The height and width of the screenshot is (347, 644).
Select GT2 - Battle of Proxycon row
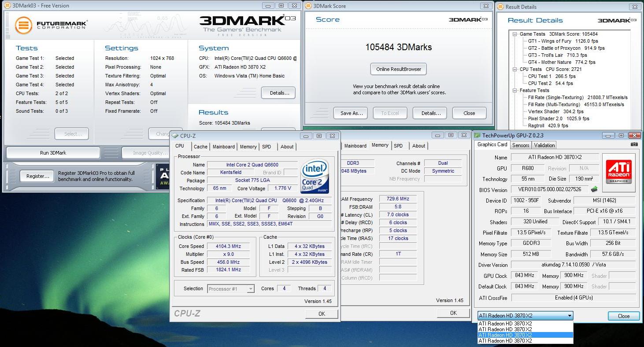click(566, 48)
